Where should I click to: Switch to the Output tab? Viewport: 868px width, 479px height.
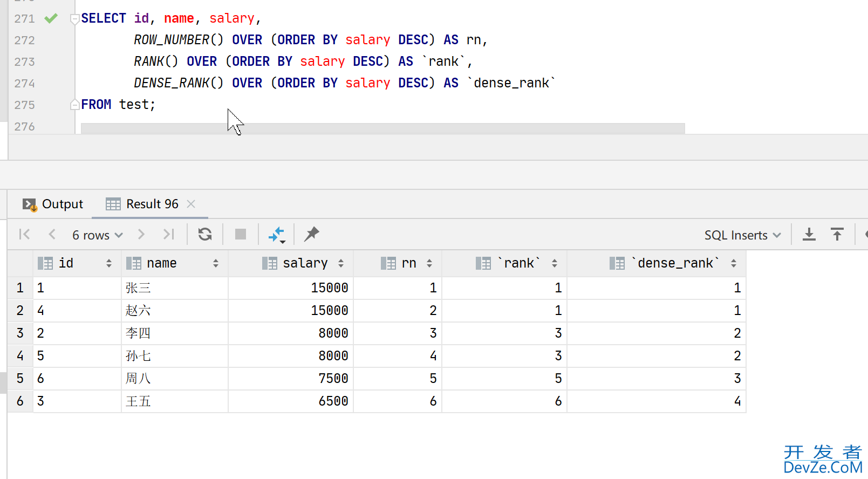pos(53,204)
